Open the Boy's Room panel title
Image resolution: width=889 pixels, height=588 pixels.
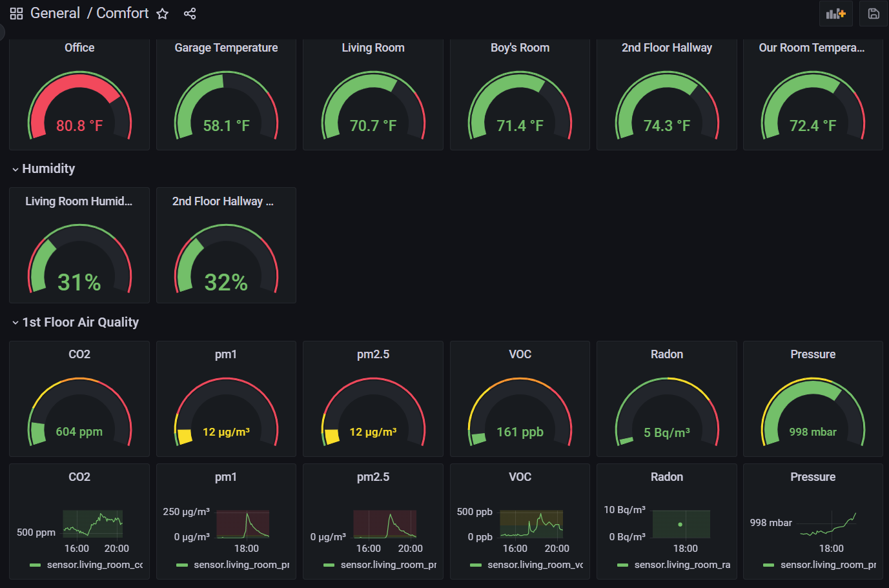[520, 48]
